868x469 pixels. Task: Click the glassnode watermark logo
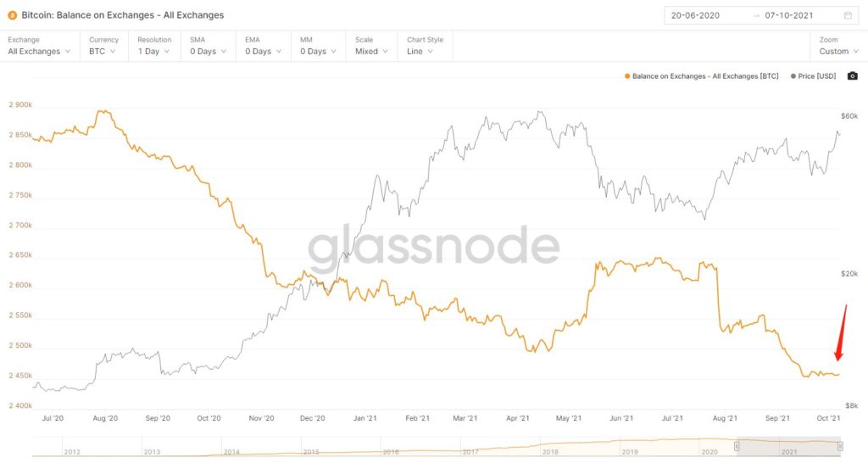[433, 247]
